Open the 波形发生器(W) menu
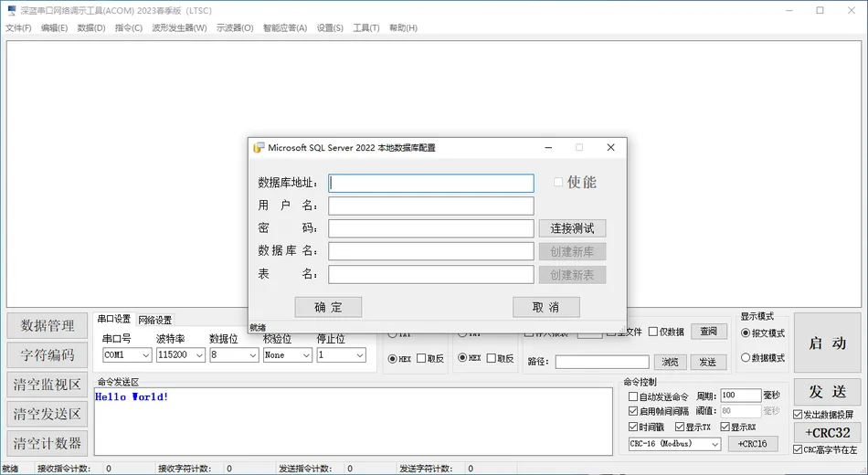868x475 pixels. (x=179, y=27)
